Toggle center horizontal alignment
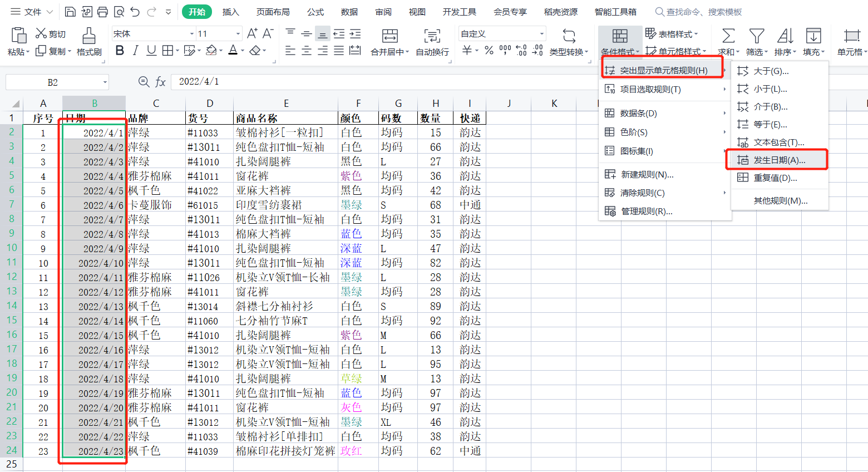Viewport: 868px width, 472px height. (307, 51)
